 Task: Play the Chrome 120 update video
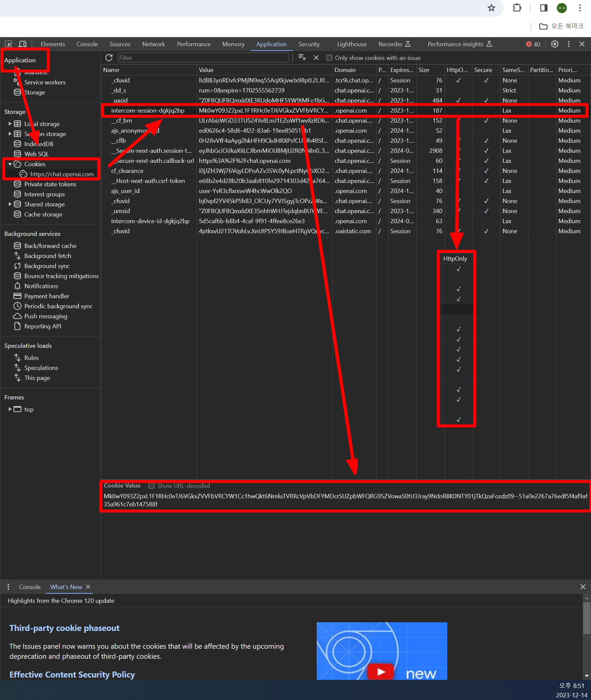[381, 672]
